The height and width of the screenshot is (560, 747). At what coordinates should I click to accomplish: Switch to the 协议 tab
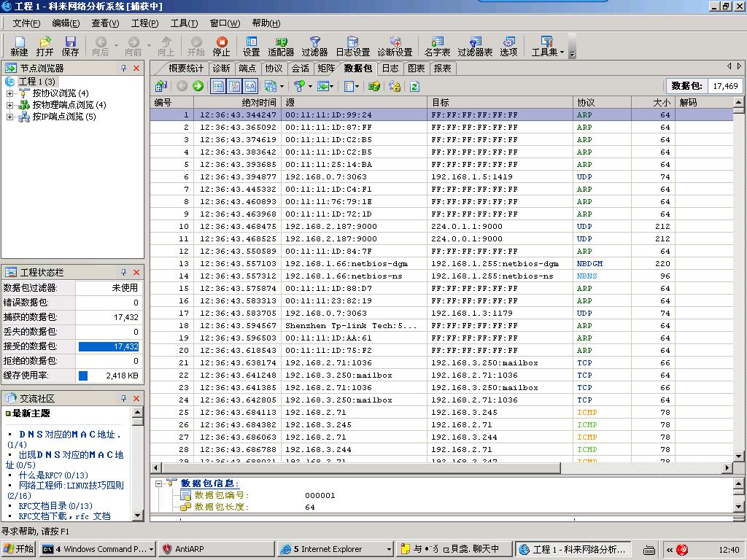(274, 68)
